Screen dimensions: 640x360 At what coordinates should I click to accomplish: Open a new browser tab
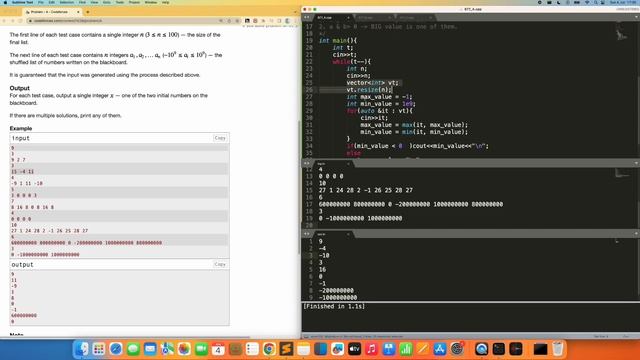click(x=88, y=12)
